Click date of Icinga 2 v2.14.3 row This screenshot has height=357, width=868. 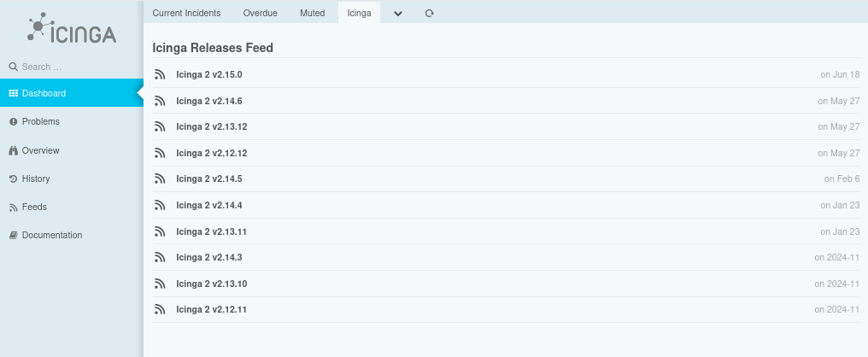tap(837, 257)
